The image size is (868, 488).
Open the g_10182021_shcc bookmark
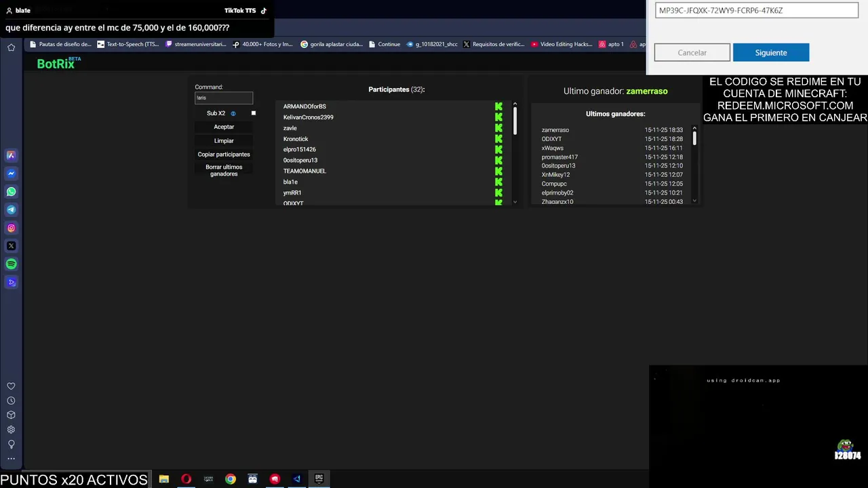pos(432,44)
